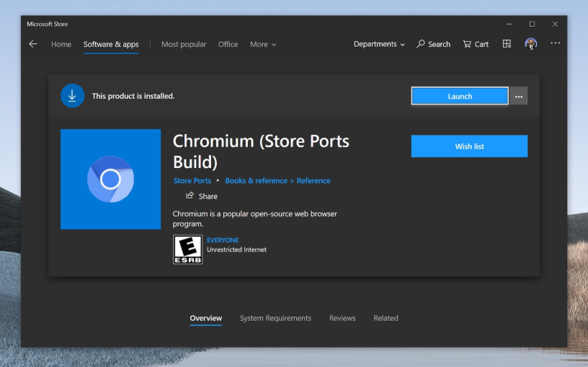Open the Search box
This screenshot has height=367, width=588.
click(433, 44)
